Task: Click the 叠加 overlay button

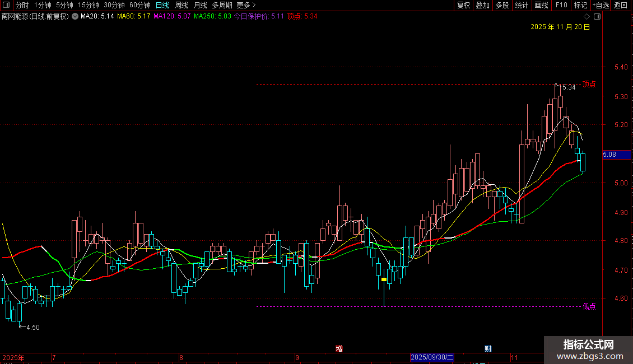Action: (x=482, y=5)
